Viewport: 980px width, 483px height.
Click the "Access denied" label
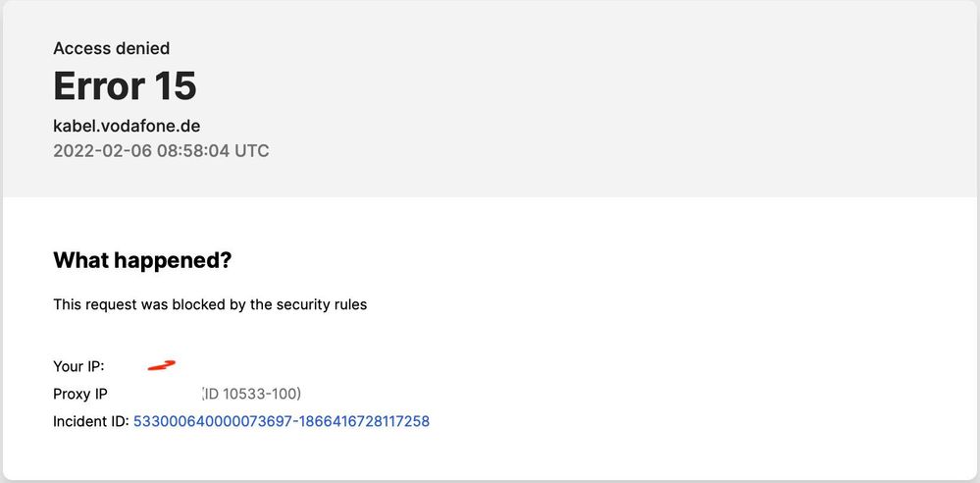[111, 48]
